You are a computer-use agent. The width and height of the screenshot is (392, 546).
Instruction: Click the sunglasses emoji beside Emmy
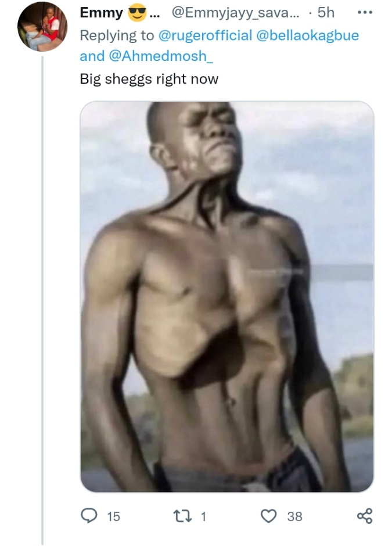[138, 12]
